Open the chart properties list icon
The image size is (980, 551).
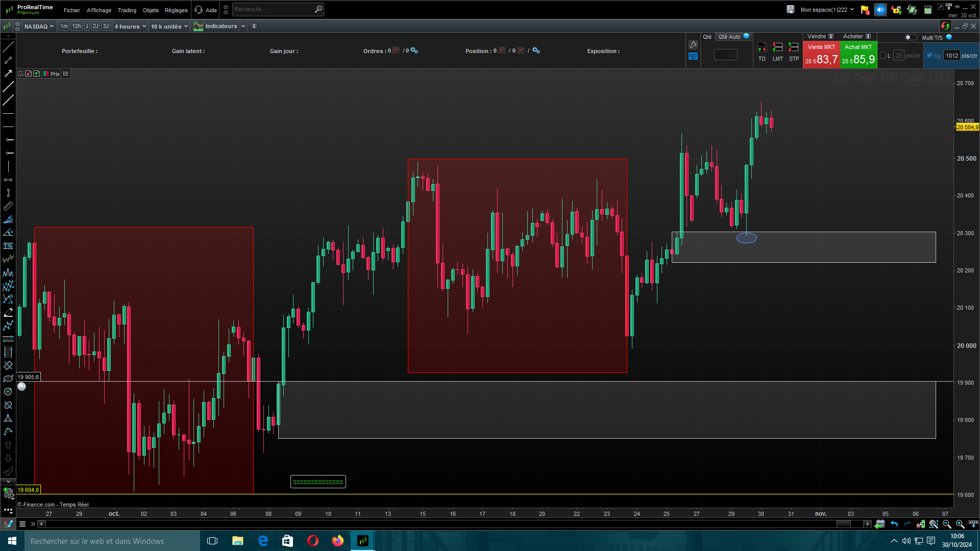[66, 74]
